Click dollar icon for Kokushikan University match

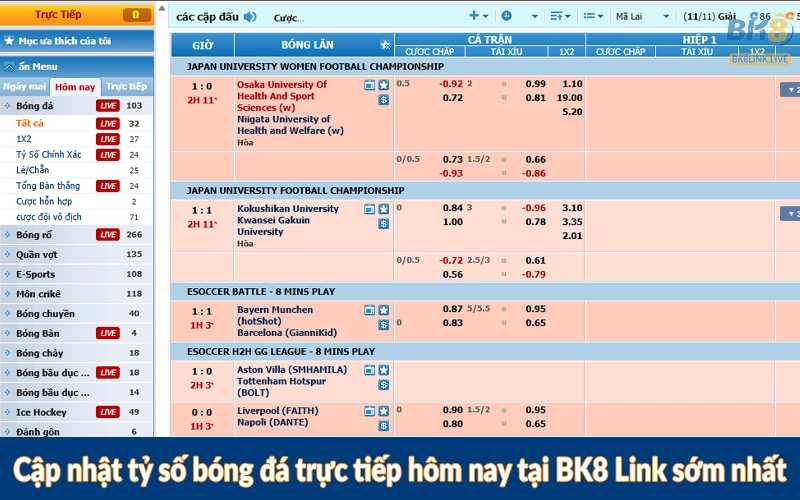point(384,223)
